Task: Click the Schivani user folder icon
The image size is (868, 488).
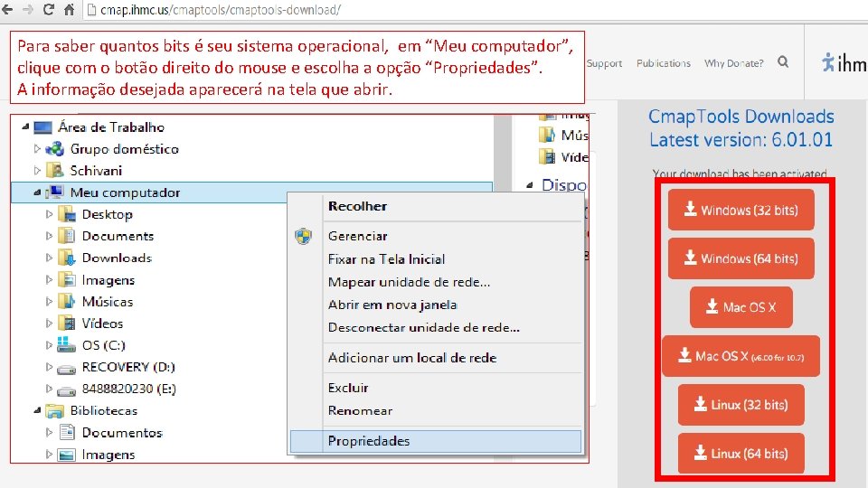Action: point(55,171)
